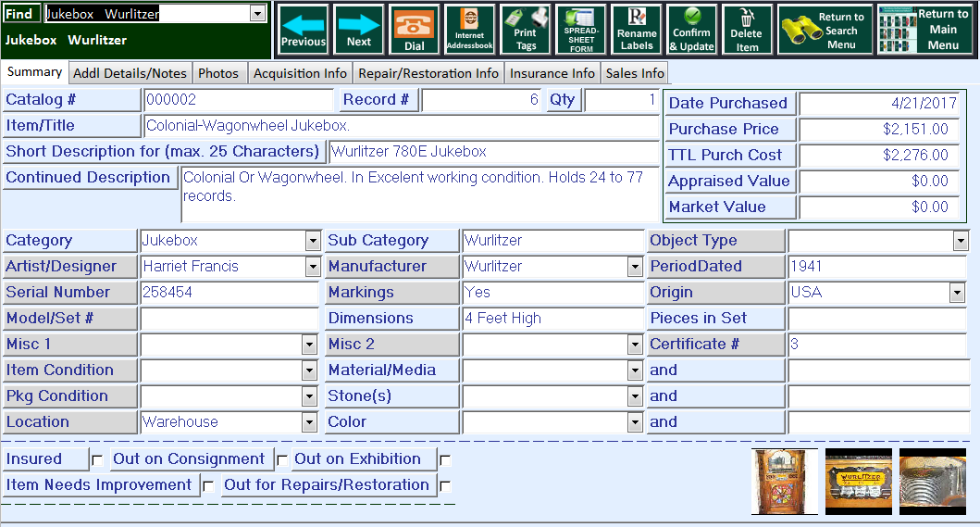Click the Qty field
Viewport: 980px width, 527px height.
(x=621, y=100)
